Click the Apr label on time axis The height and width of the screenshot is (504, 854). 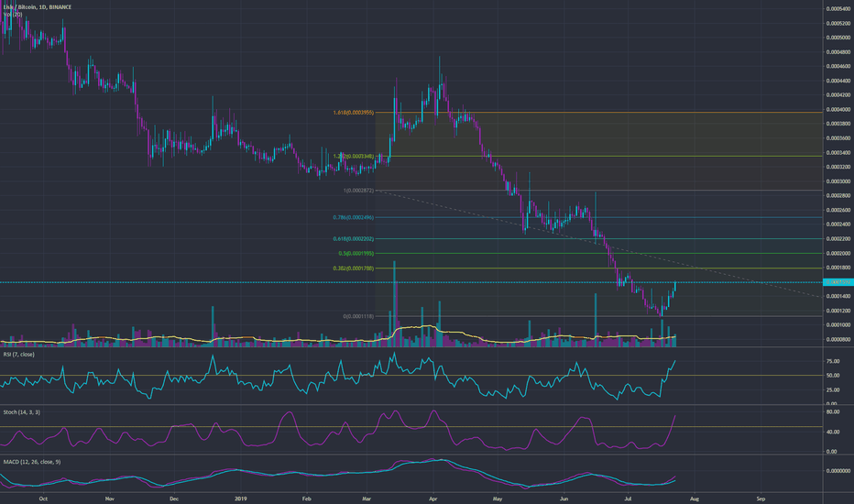(x=433, y=499)
